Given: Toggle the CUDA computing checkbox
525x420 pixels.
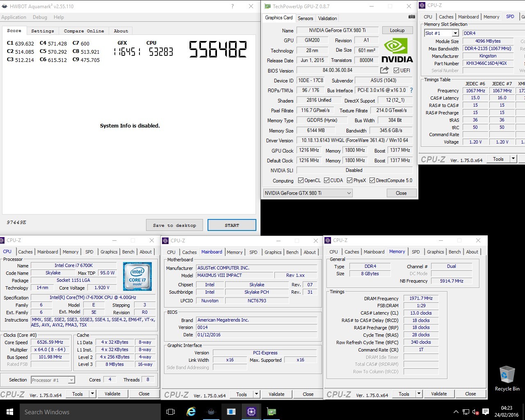Looking at the screenshot, I should click(x=327, y=180).
